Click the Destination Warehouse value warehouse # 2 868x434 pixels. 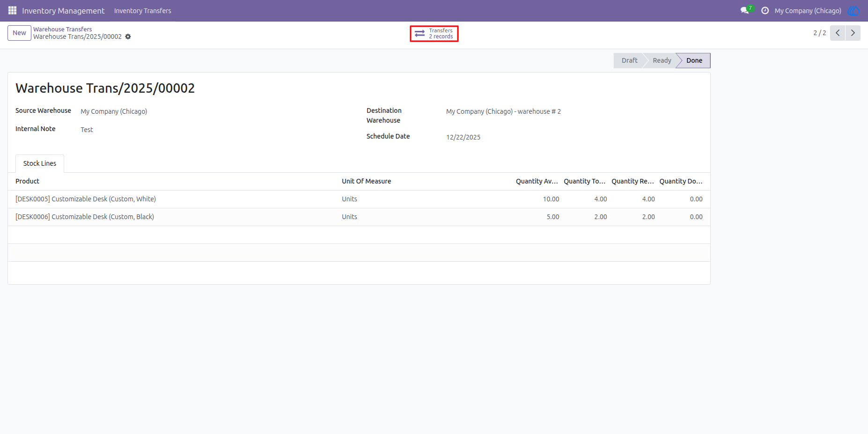(503, 111)
